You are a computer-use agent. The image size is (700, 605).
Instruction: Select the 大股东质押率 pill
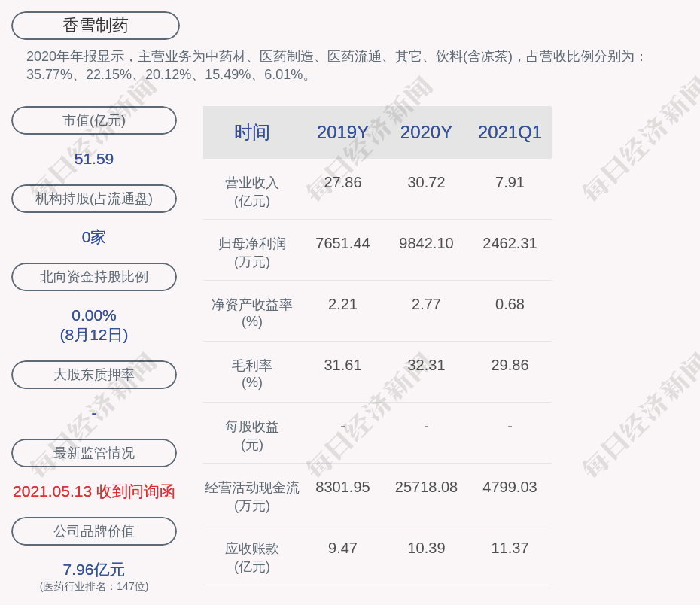94,374
